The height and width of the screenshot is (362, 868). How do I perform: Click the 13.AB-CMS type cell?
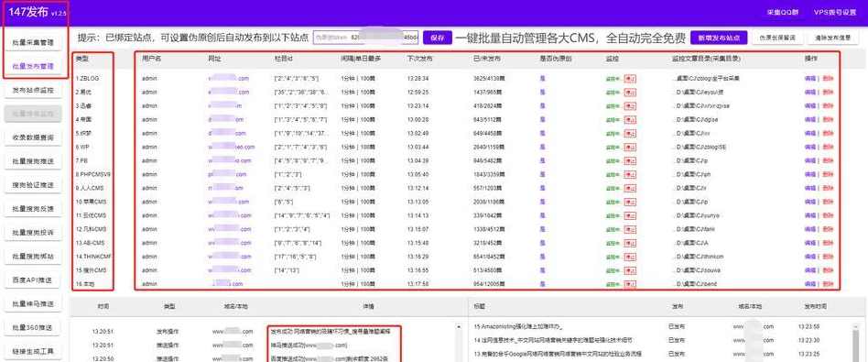90,243
